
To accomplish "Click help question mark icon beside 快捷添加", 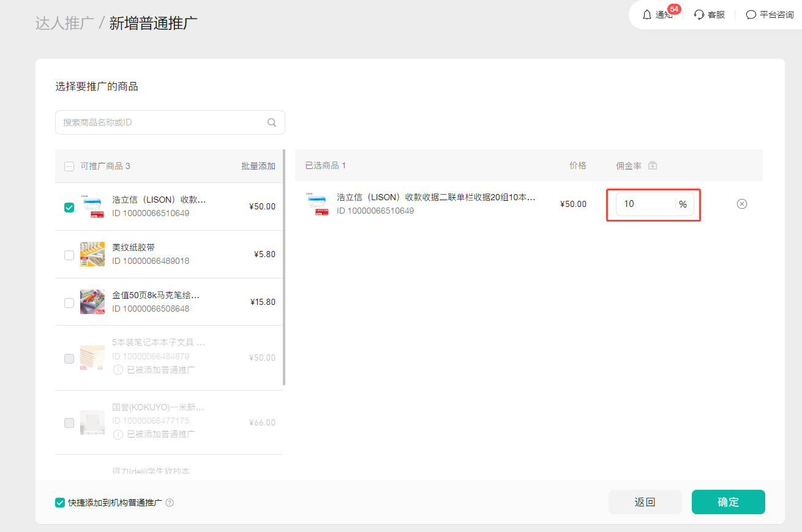I will pyautogui.click(x=170, y=503).
